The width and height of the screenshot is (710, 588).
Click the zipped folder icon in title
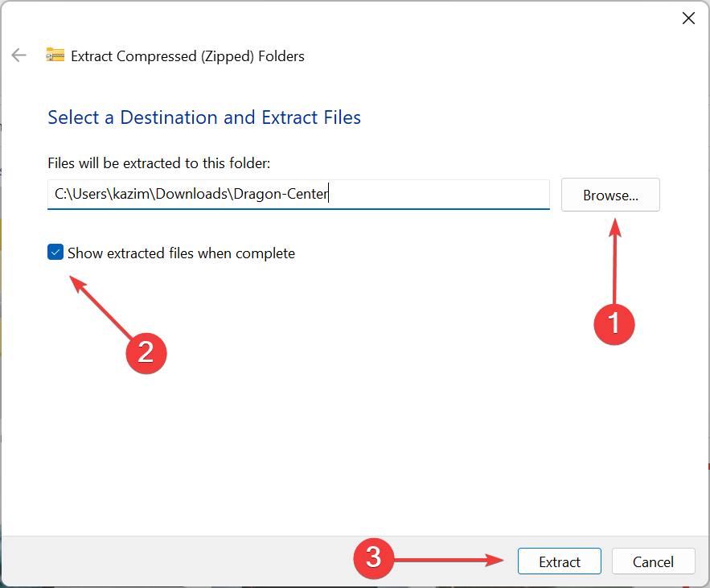click(55, 56)
